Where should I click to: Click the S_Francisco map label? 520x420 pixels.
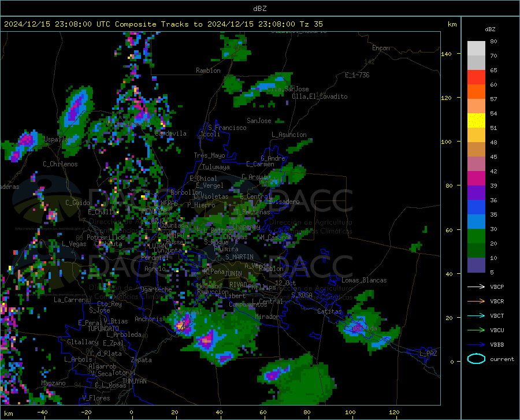(227, 128)
